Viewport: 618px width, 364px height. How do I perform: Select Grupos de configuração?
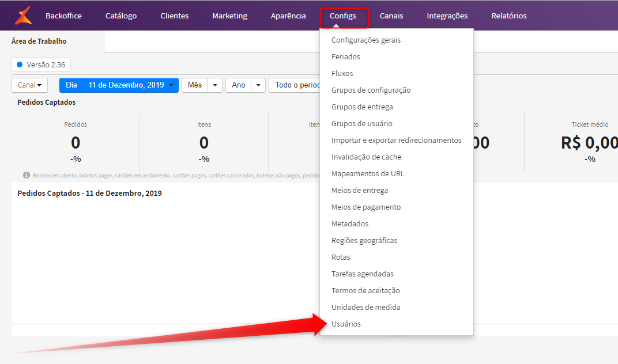[371, 90]
